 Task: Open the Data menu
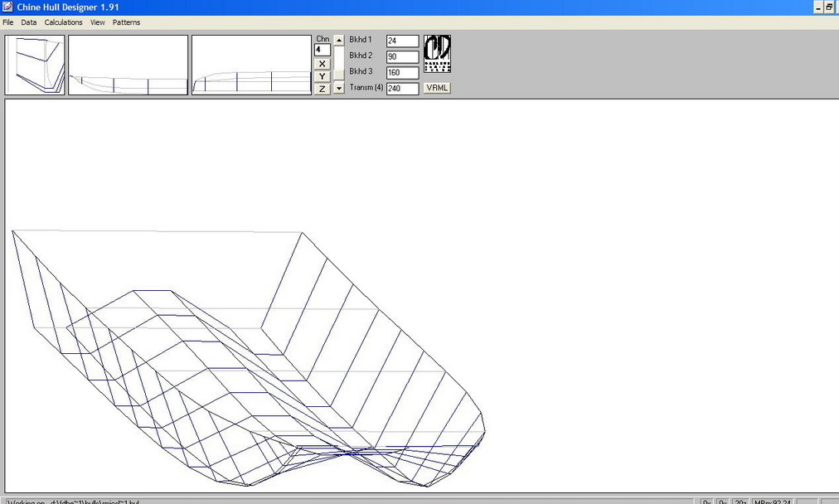(29, 22)
